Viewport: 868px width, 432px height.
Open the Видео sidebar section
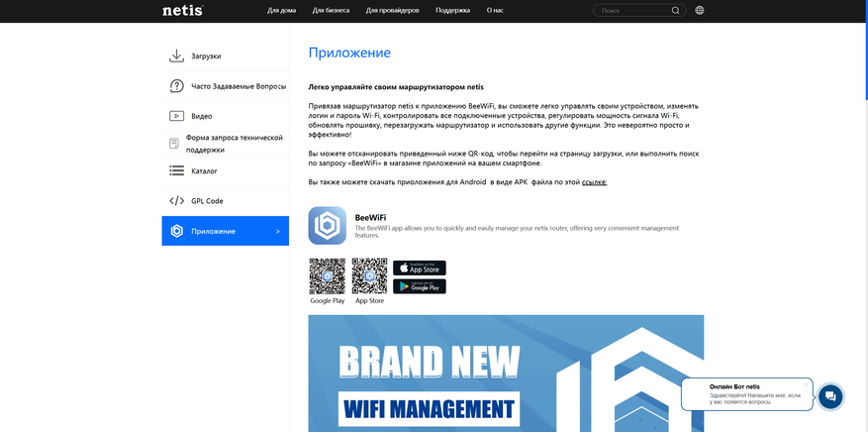coord(226,116)
